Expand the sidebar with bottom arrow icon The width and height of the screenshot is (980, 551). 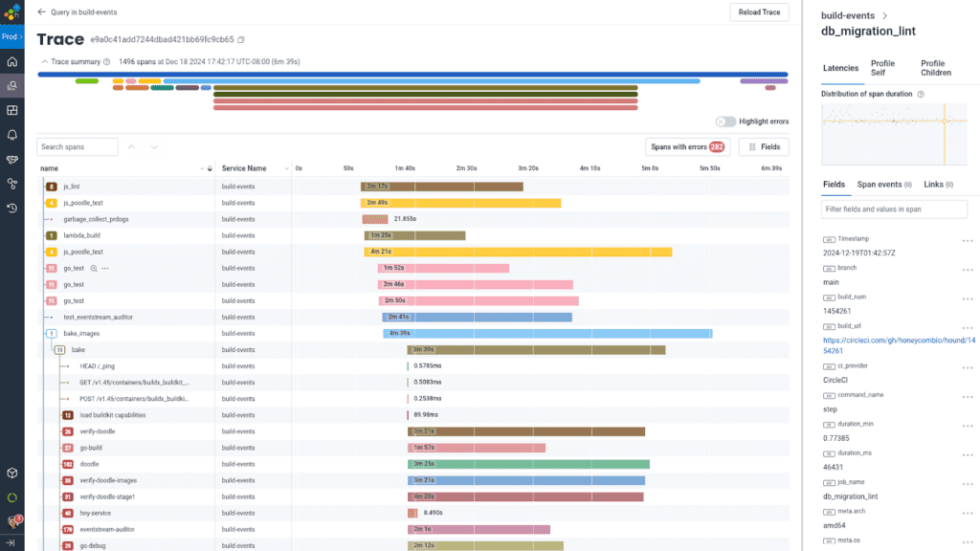[12, 543]
